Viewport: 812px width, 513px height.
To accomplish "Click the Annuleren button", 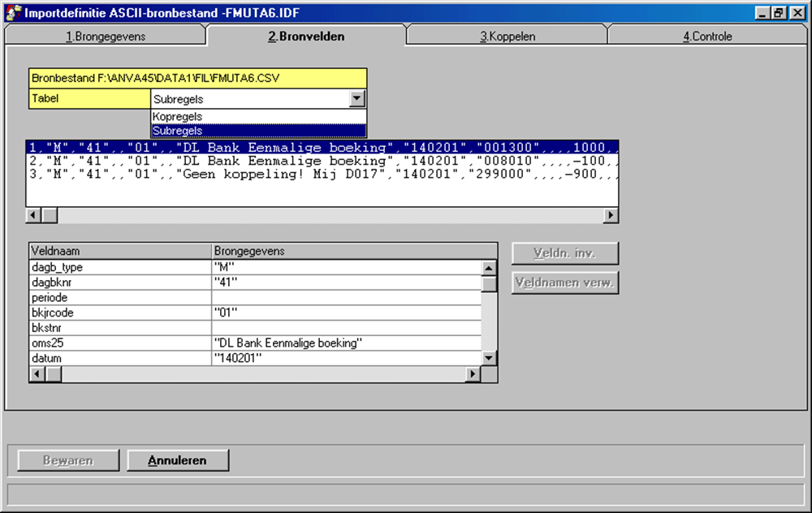I will [177, 460].
